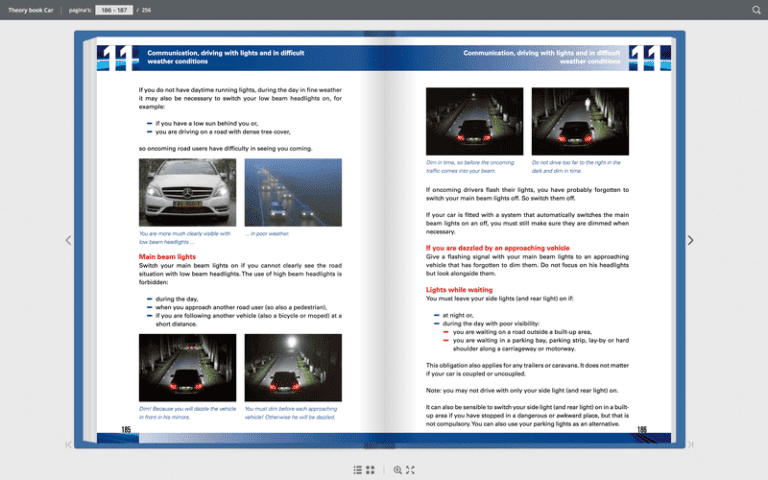Go to the previous page
Image resolution: width=768 pixels, height=480 pixels.
(x=68, y=240)
